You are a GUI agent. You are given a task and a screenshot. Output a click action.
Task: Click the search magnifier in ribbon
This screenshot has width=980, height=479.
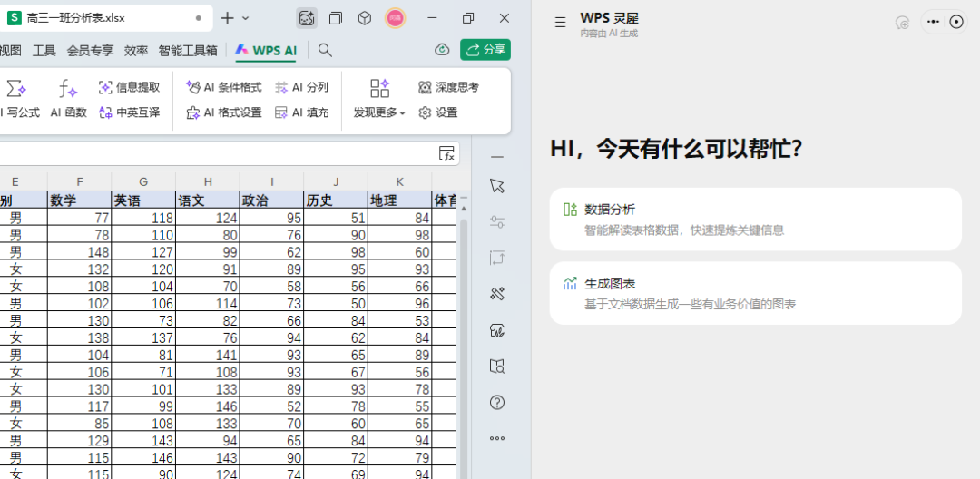coord(325,50)
